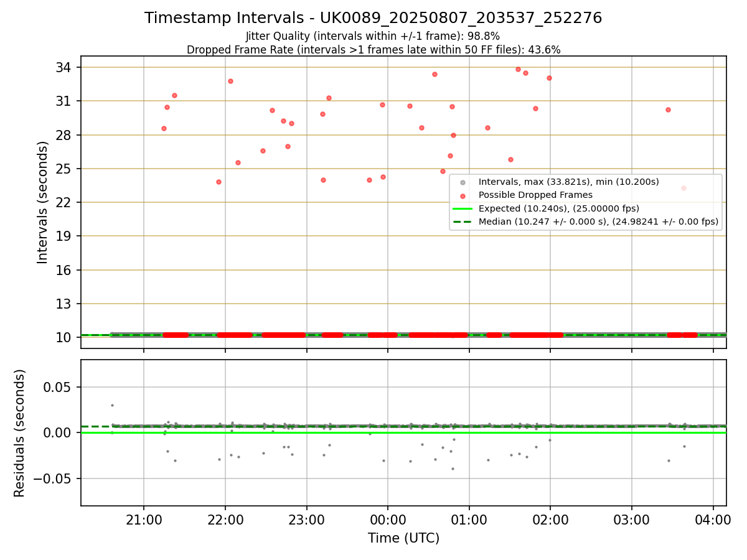The width and height of the screenshot is (747, 560).
Task: Click the 21:00 x-axis tick label
Action: point(144,519)
